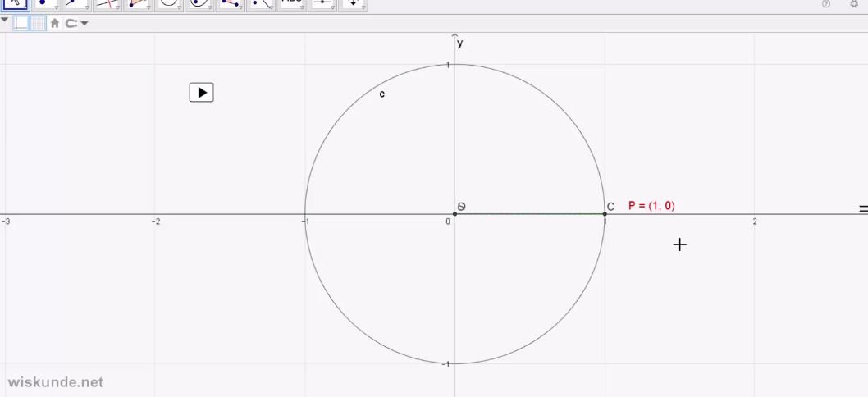Select point C on the circle

[605, 214]
